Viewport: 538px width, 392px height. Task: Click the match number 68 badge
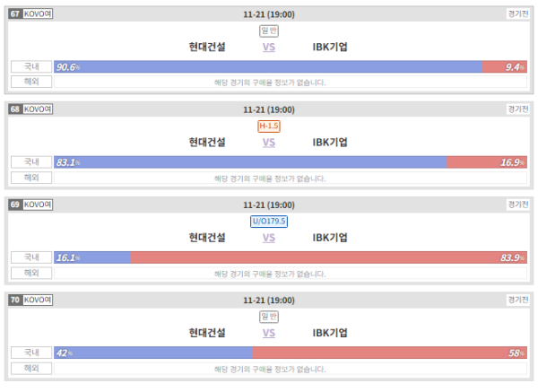coord(15,109)
